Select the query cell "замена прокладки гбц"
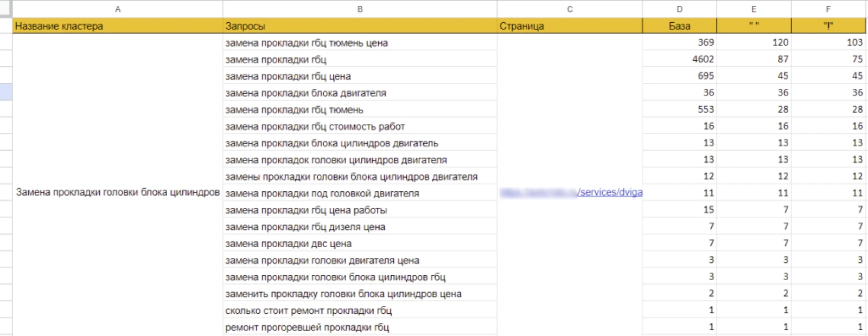 [x=360, y=59]
